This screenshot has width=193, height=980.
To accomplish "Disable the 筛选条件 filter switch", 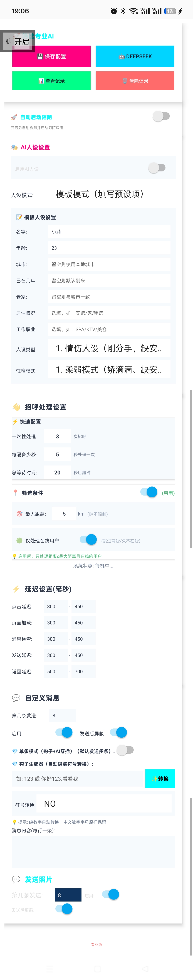I will (x=149, y=492).
